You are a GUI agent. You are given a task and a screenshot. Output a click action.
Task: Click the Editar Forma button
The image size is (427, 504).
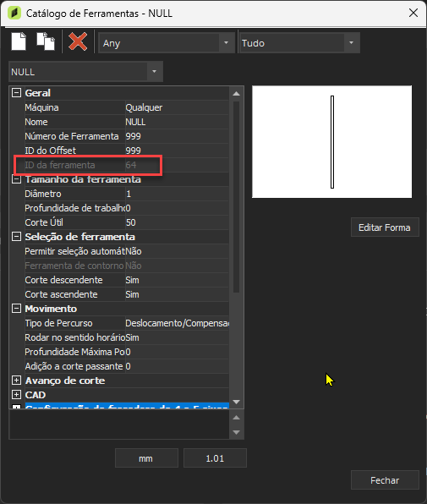click(x=385, y=227)
